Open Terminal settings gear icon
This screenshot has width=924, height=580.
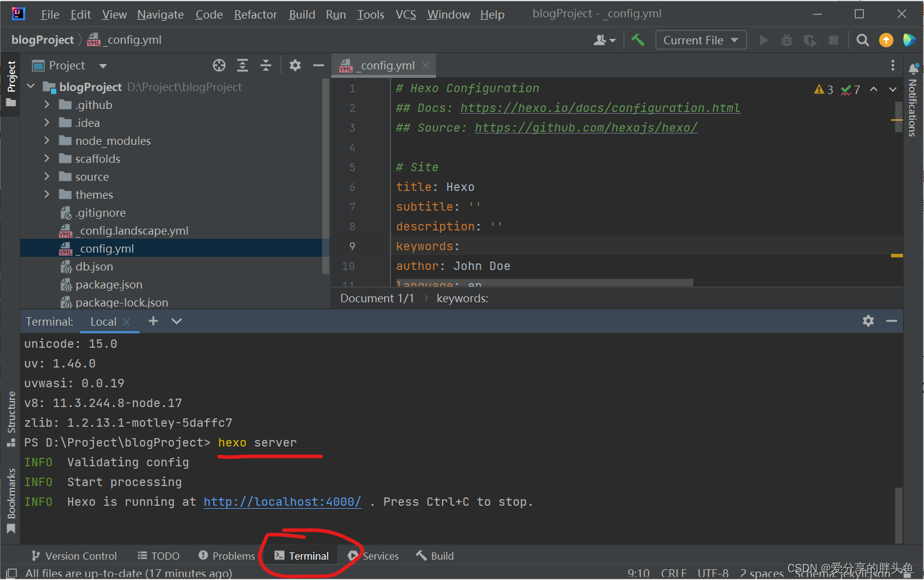point(868,321)
